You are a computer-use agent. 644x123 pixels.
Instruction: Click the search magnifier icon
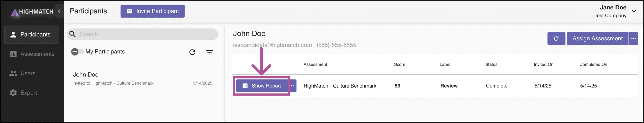tap(72, 34)
